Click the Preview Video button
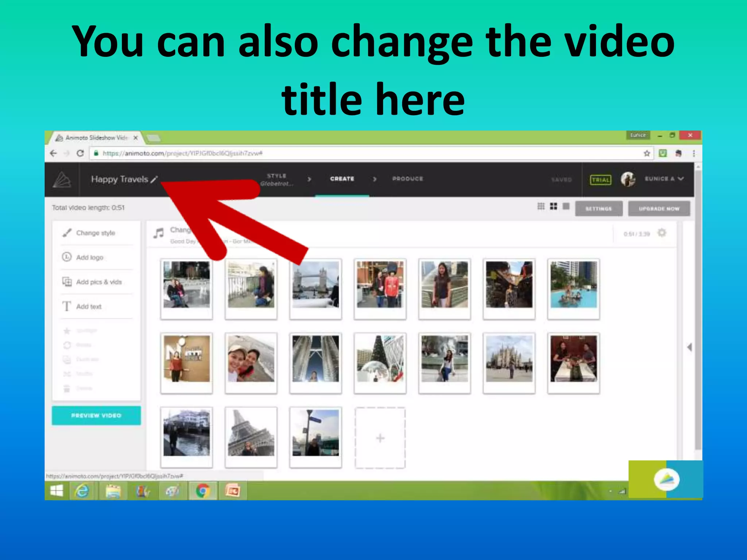This screenshot has width=747, height=560. pos(96,415)
